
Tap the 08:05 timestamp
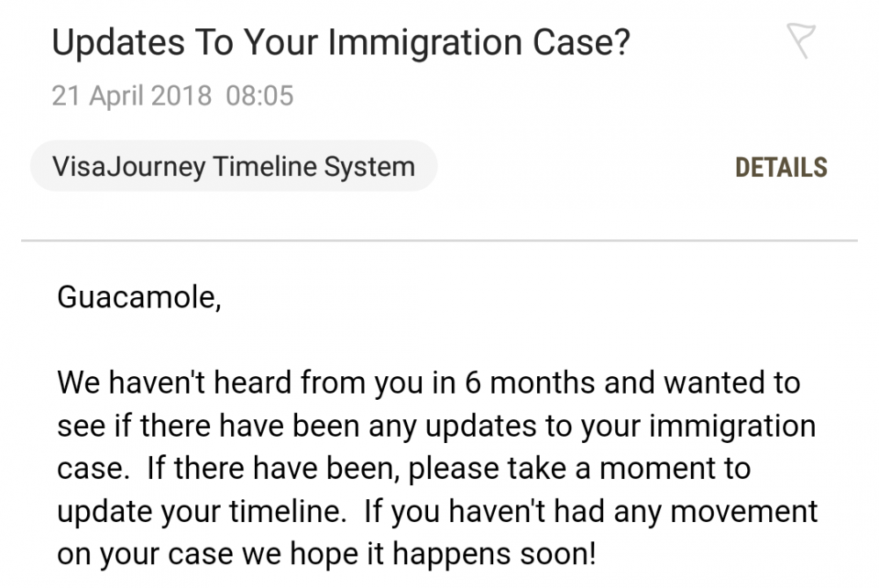259,95
